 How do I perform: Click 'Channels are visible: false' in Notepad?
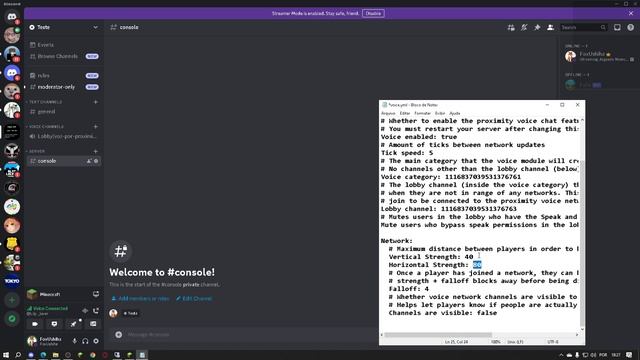pos(443,313)
